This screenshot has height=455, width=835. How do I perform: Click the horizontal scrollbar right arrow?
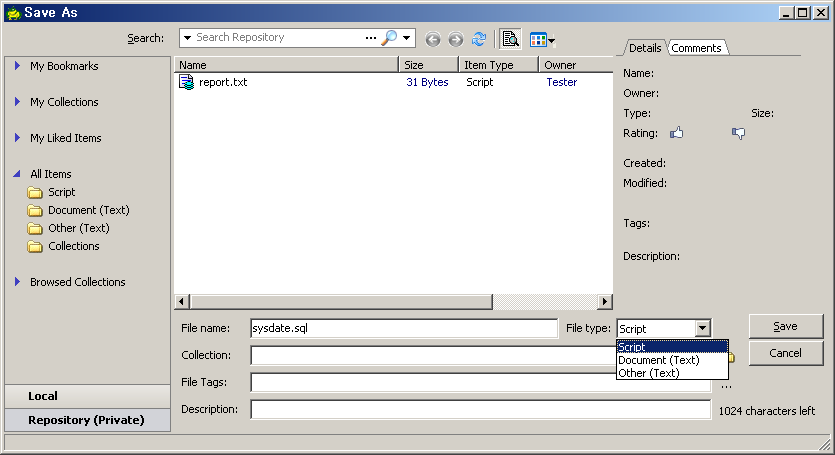coord(605,302)
